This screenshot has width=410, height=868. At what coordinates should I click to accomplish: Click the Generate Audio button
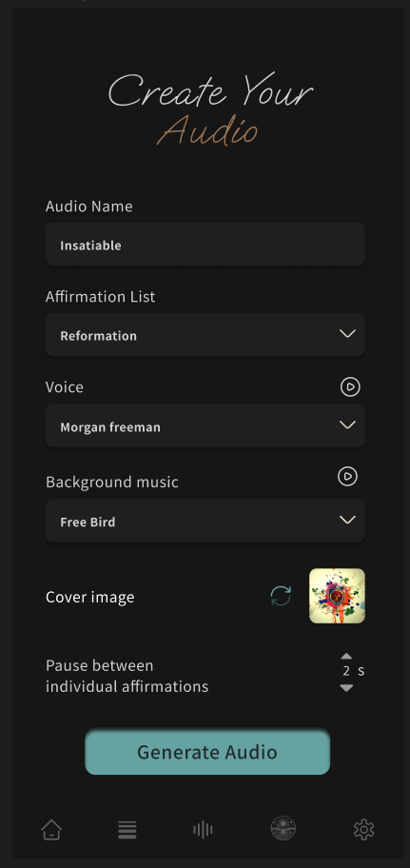pyautogui.click(x=207, y=752)
